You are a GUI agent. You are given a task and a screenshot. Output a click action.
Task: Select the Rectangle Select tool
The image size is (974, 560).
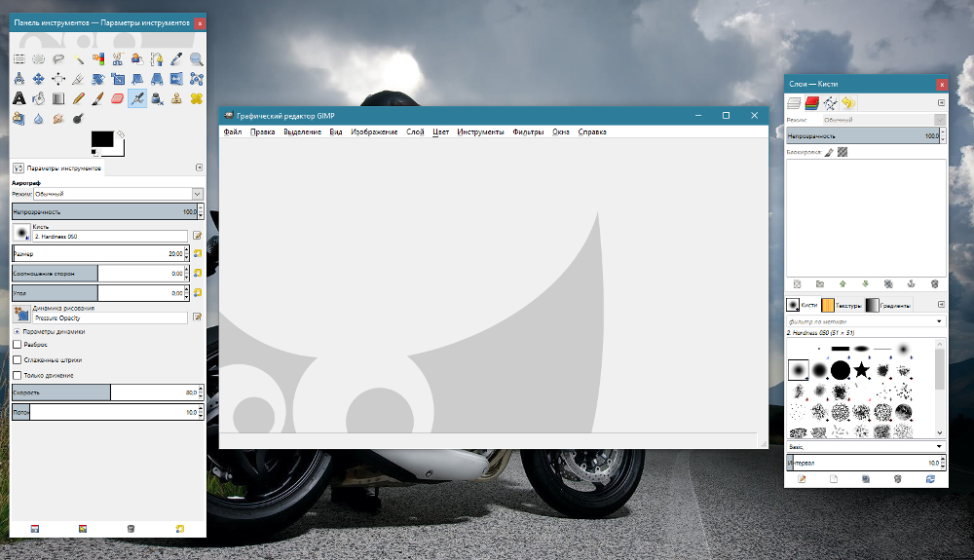19,59
